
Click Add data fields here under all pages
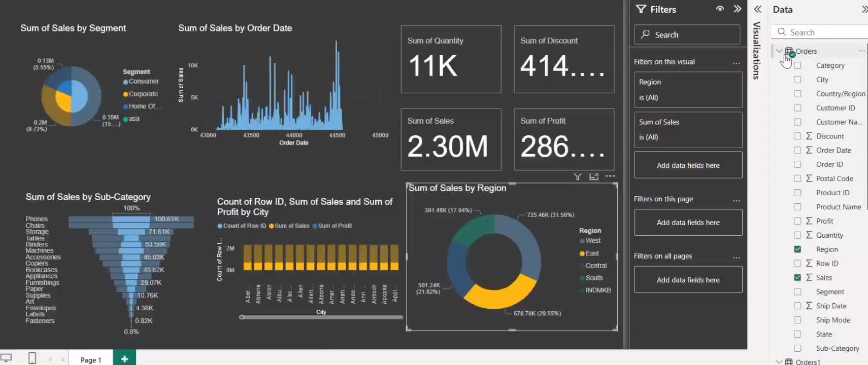[x=688, y=280]
